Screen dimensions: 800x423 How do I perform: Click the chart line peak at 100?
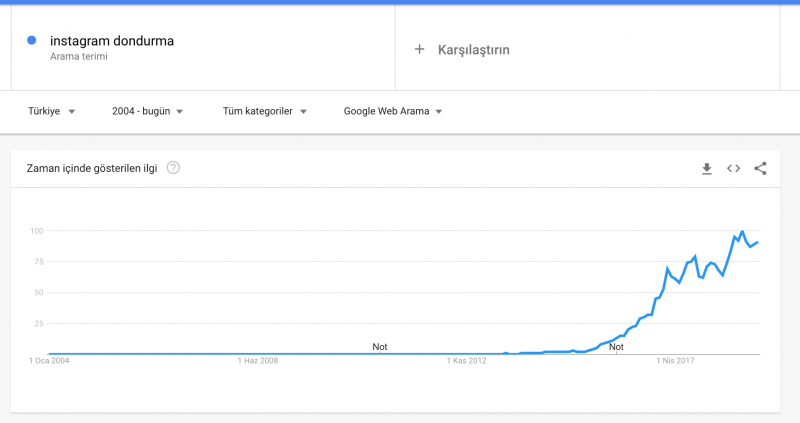(x=741, y=232)
